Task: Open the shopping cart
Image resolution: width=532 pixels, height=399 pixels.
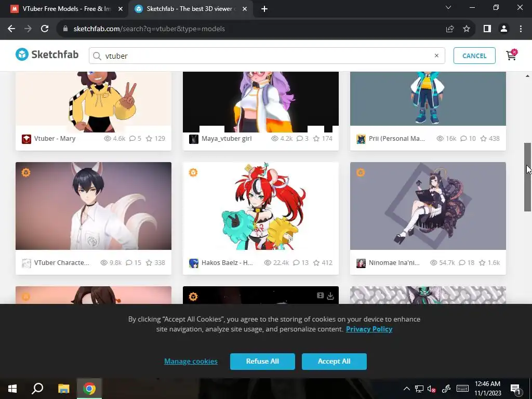Action: click(512, 55)
